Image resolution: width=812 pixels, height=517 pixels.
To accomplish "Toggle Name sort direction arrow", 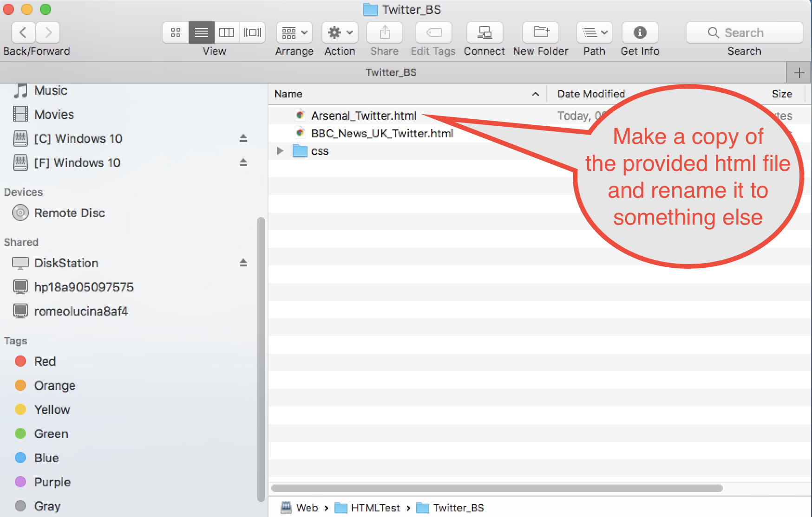I will tap(536, 94).
